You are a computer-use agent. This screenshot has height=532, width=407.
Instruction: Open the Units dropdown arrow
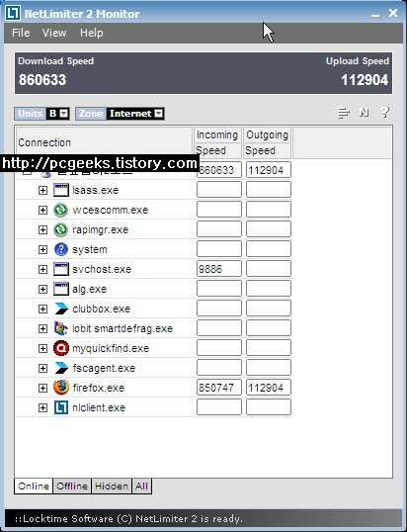click(63, 114)
